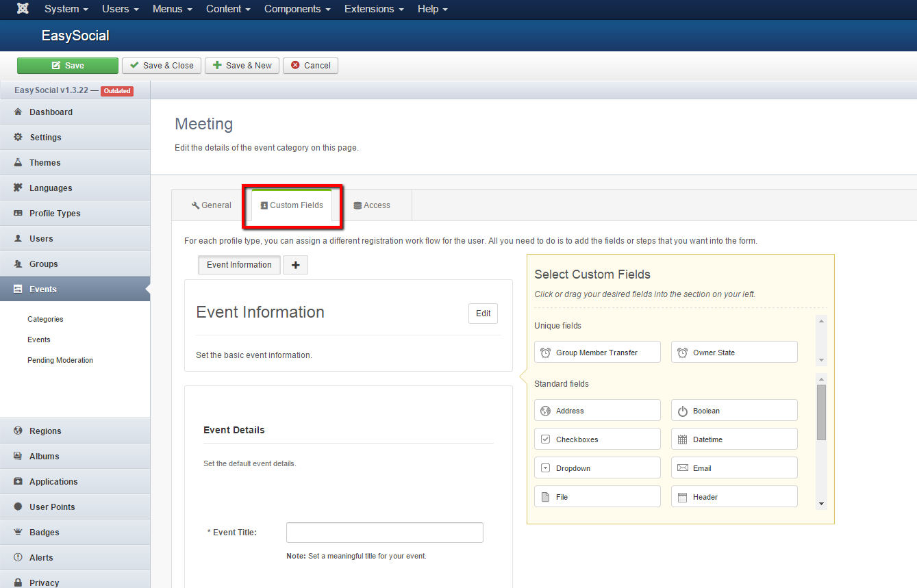Open the System menu
This screenshot has height=588, width=917.
pos(66,9)
